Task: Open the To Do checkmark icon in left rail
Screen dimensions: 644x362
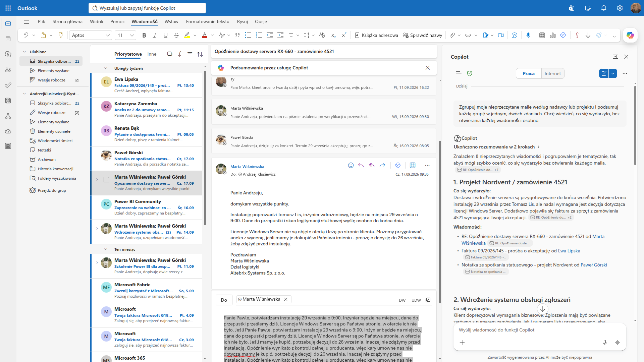Action: [x=8, y=85]
